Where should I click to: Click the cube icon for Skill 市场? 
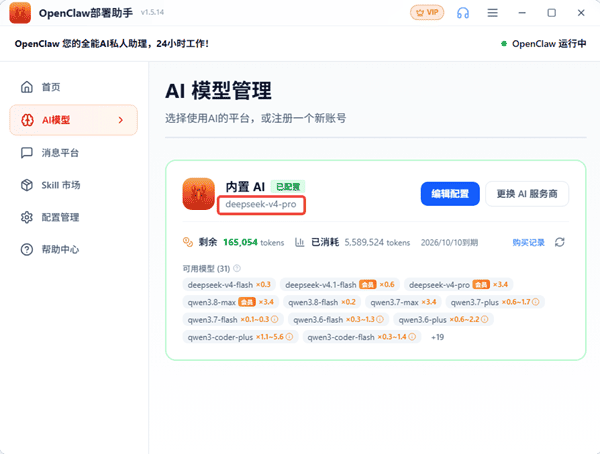(x=27, y=185)
